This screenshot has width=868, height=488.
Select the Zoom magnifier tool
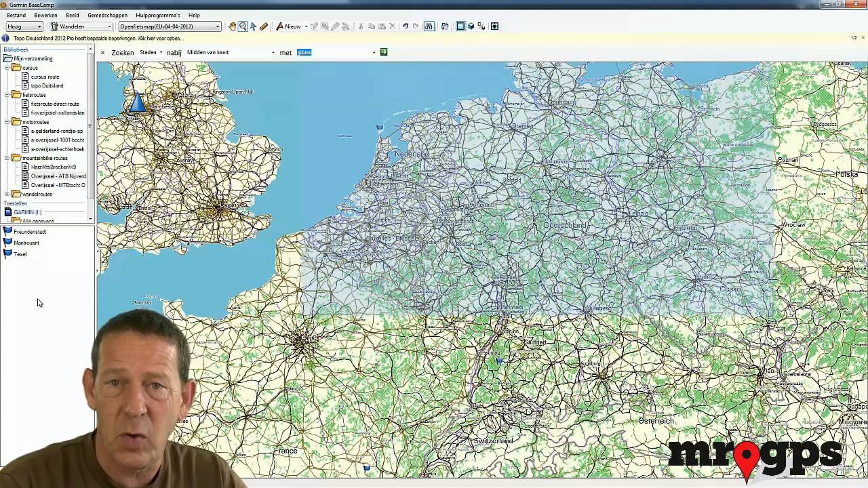point(243,26)
